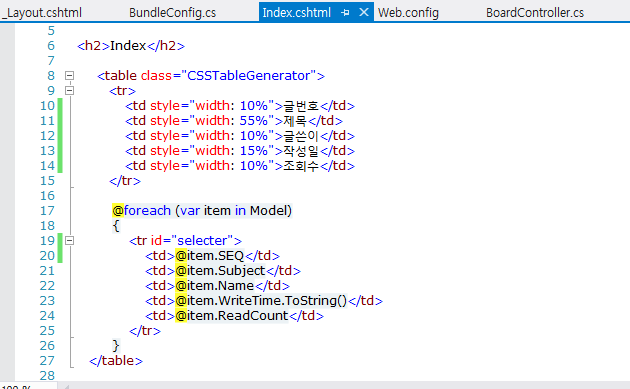Click line number 28 in the margin

[x=47, y=375]
